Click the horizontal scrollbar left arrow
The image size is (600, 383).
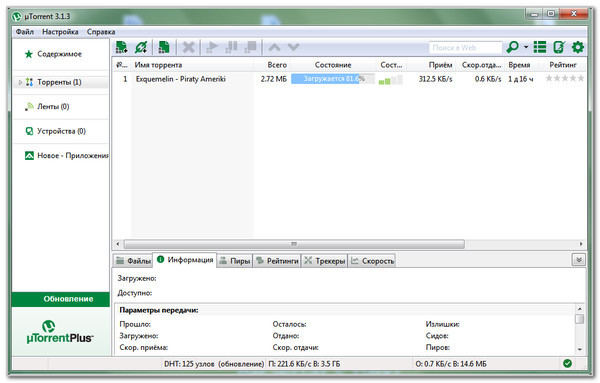[118, 244]
